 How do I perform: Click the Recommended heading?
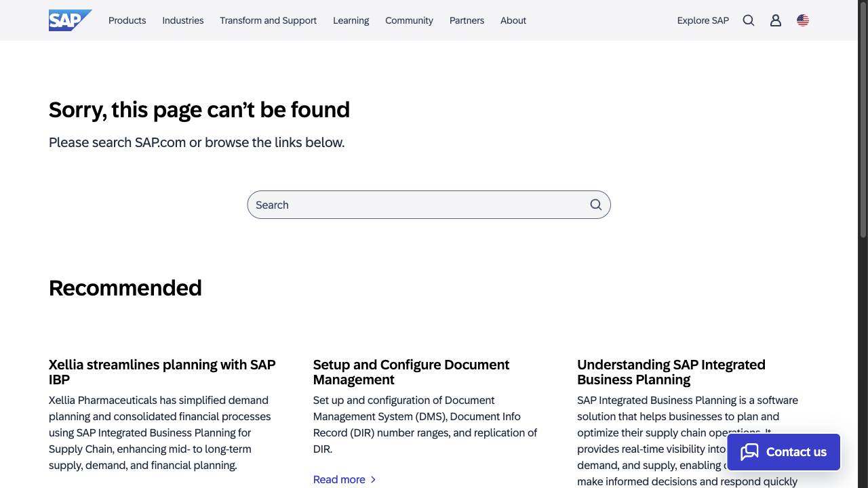pos(125,288)
